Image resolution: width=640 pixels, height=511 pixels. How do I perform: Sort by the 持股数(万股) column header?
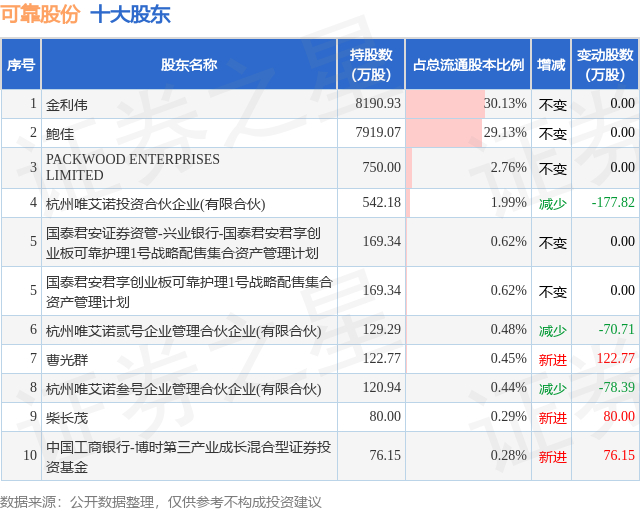371,65
